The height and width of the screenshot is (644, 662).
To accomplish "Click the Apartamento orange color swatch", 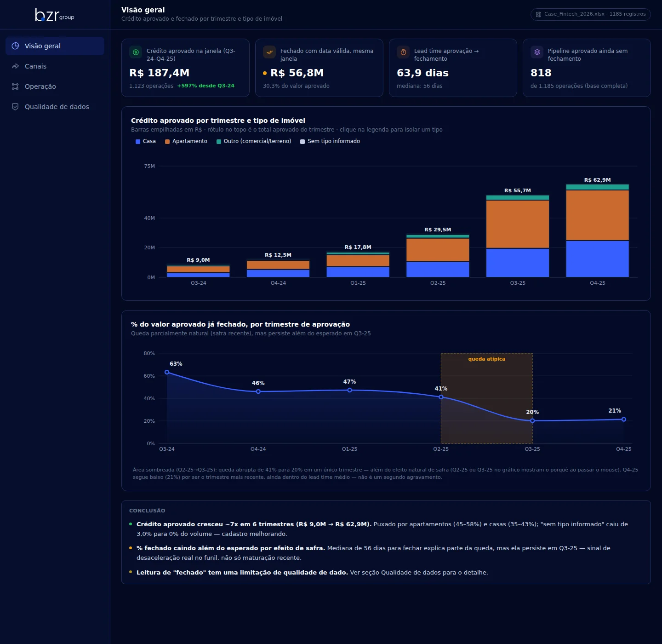I will click(167, 142).
